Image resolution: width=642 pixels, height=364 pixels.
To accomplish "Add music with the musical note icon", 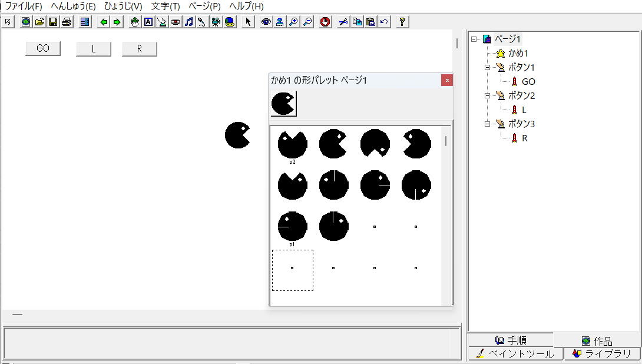I will click(x=188, y=22).
